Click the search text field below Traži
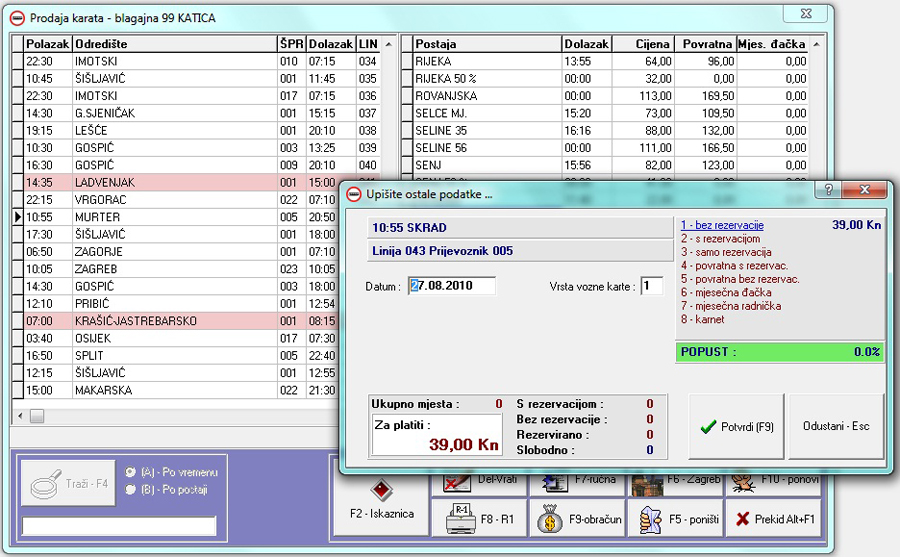The width and height of the screenshot is (900, 557). point(119,525)
